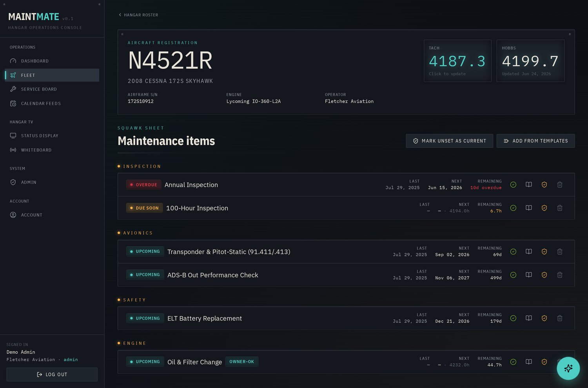This screenshot has width=588, height=388.
Task: Mark Oil & Filter Change complete
Action: pyautogui.click(x=513, y=362)
